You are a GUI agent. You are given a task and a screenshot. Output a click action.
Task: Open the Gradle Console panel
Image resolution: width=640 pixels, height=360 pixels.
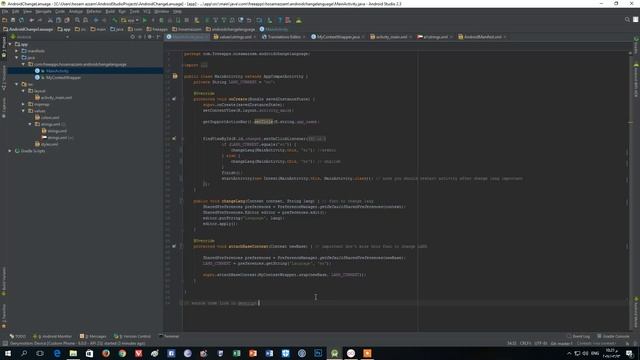(613, 336)
